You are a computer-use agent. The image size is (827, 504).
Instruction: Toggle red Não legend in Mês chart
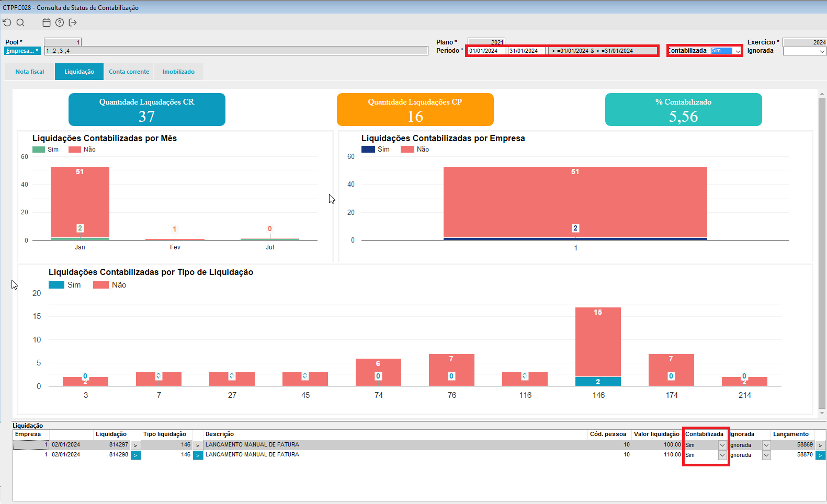click(82, 150)
